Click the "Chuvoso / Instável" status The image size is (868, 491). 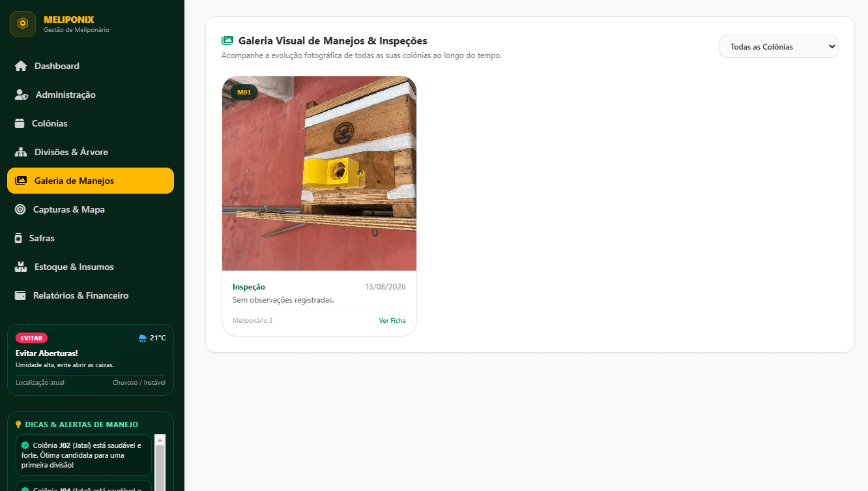click(139, 383)
